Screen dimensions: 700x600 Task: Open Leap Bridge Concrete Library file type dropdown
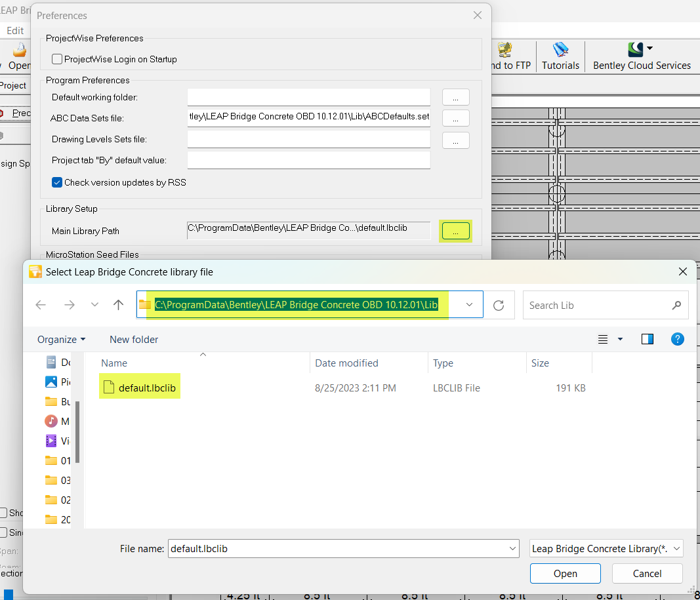pos(606,548)
